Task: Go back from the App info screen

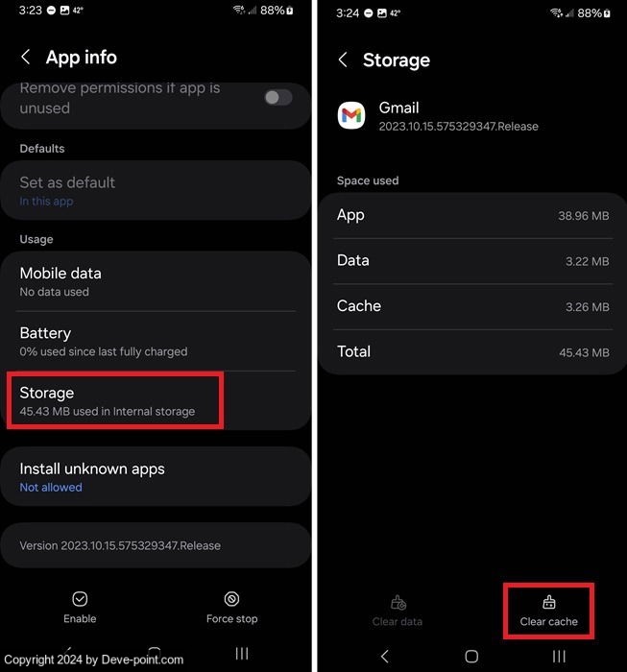Action: click(x=26, y=57)
